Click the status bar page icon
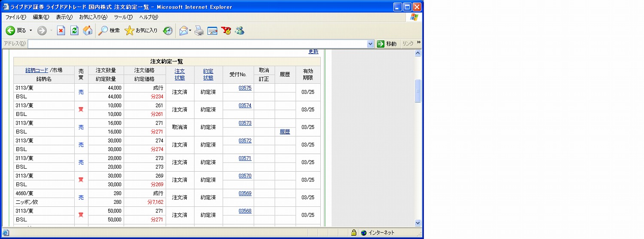The image size is (644, 239). point(6,233)
